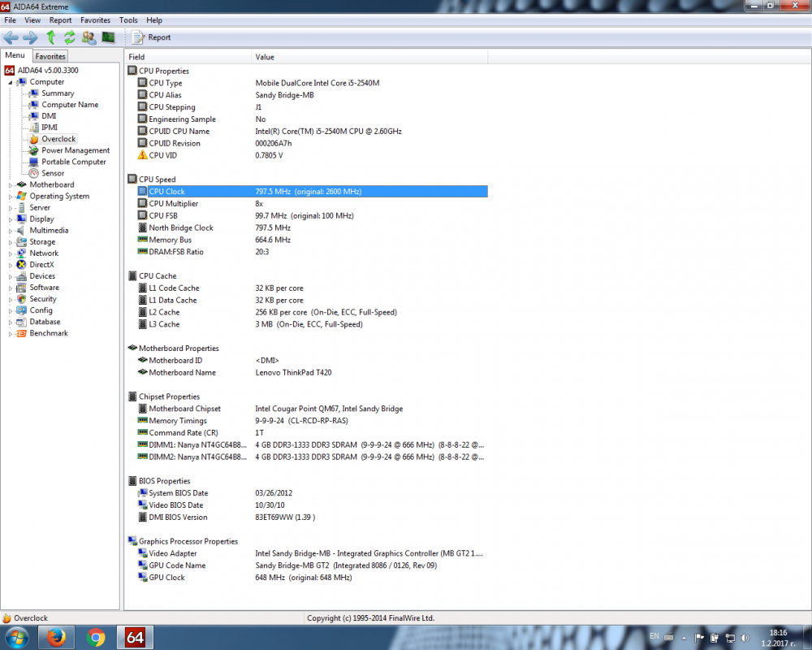
Task: Click the volume speaker tray icon
Action: (745, 638)
